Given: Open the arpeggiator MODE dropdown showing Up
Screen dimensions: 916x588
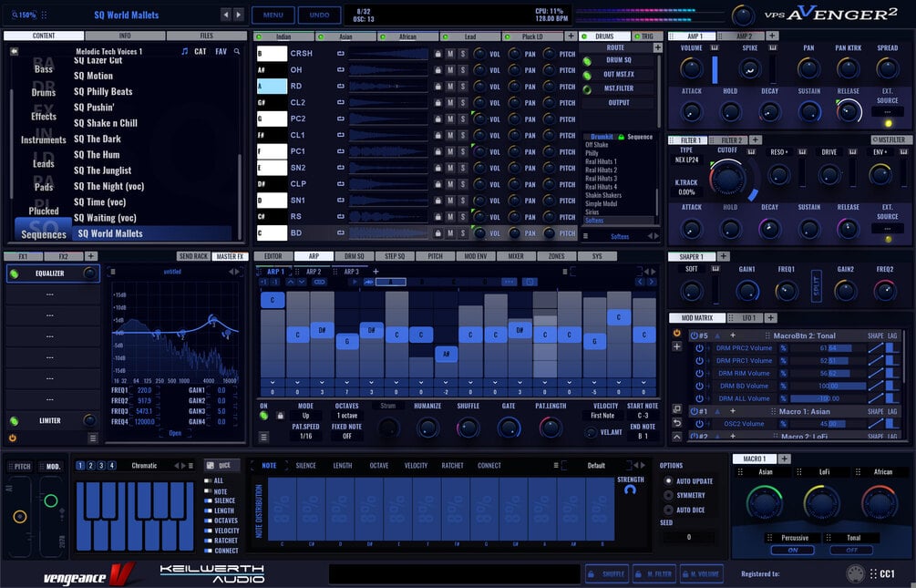Looking at the screenshot, I should point(305,416).
